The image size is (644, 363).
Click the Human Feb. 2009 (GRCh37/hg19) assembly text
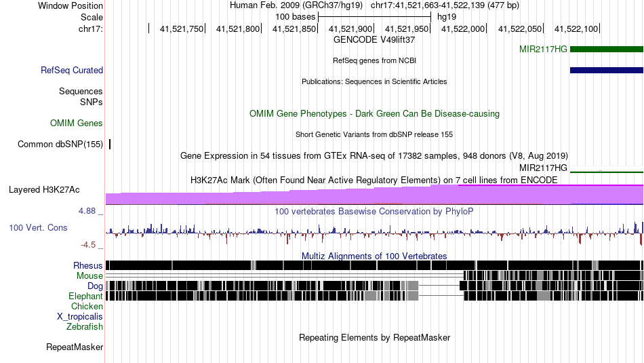[x=296, y=5]
